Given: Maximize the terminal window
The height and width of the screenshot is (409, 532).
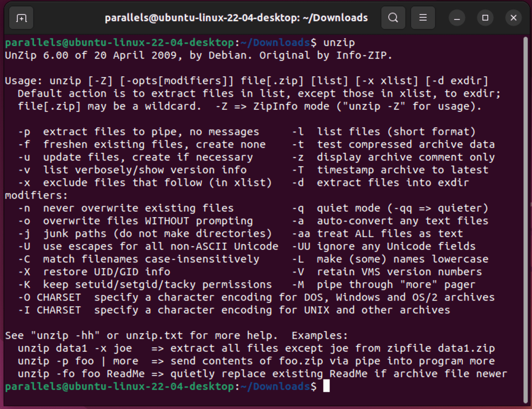Looking at the screenshot, I should (x=485, y=18).
